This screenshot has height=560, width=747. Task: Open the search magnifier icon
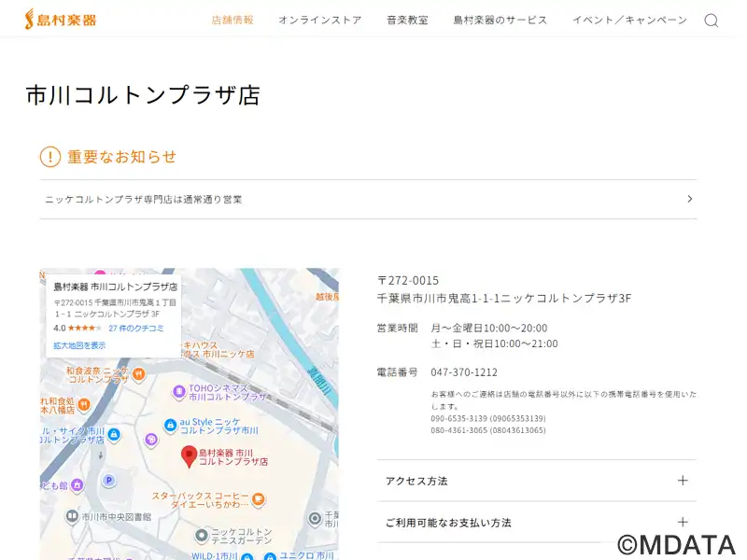coord(712,21)
